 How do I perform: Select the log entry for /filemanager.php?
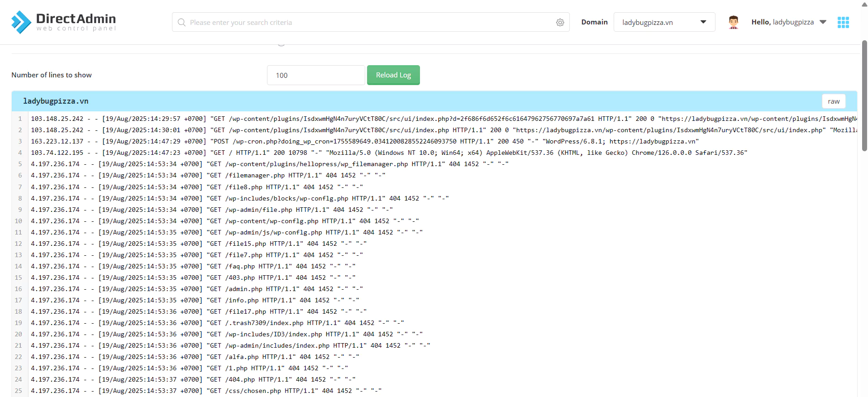(x=208, y=176)
